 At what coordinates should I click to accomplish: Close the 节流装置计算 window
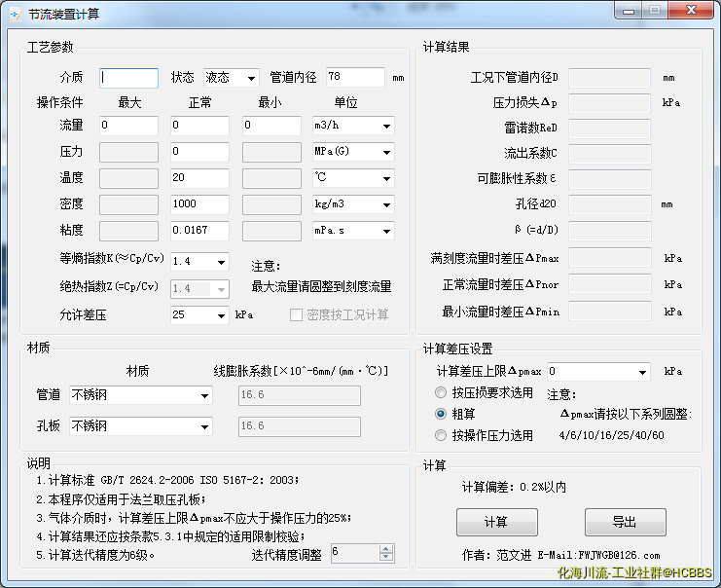[x=691, y=11]
